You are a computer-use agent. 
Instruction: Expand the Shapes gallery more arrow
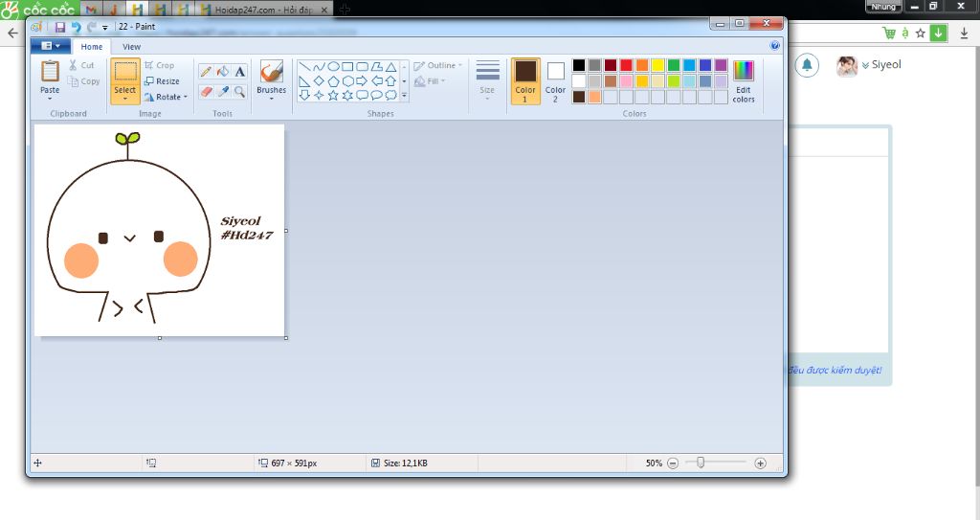pyautogui.click(x=405, y=95)
